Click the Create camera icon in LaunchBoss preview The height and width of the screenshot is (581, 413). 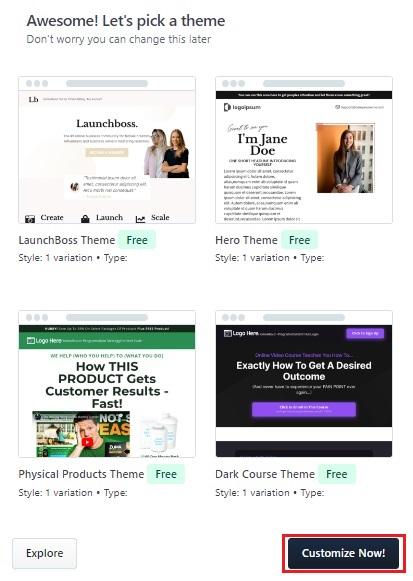tap(30, 219)
